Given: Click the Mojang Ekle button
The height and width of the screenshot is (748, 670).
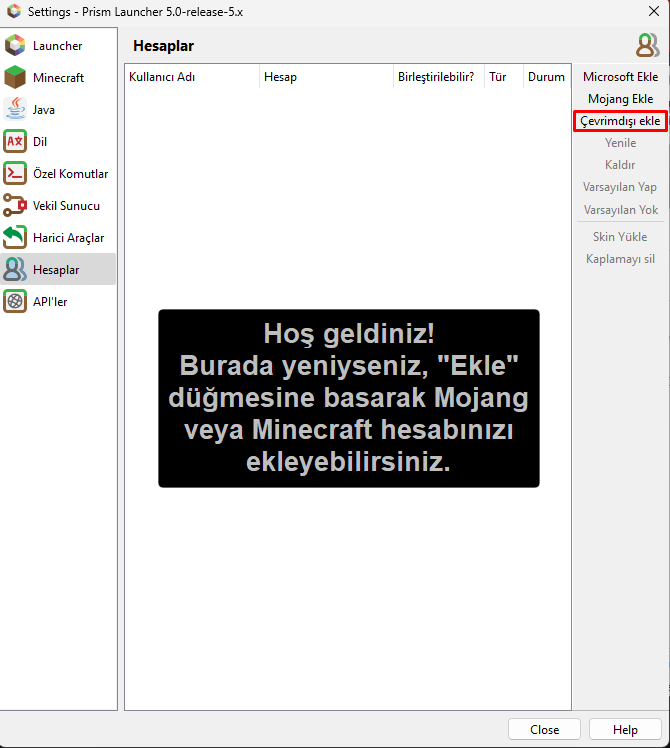Looking at the screenshot, I should pyautogui.click(x=620, y=99).
